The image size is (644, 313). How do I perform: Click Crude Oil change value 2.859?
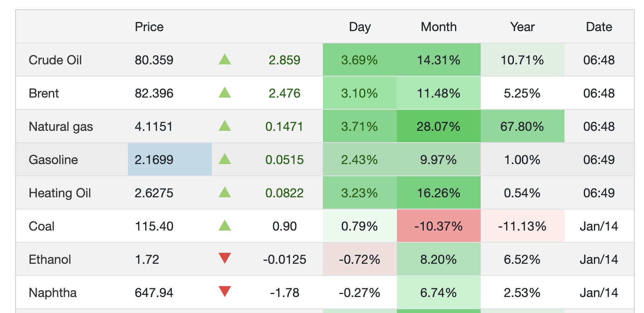(285, 60)
